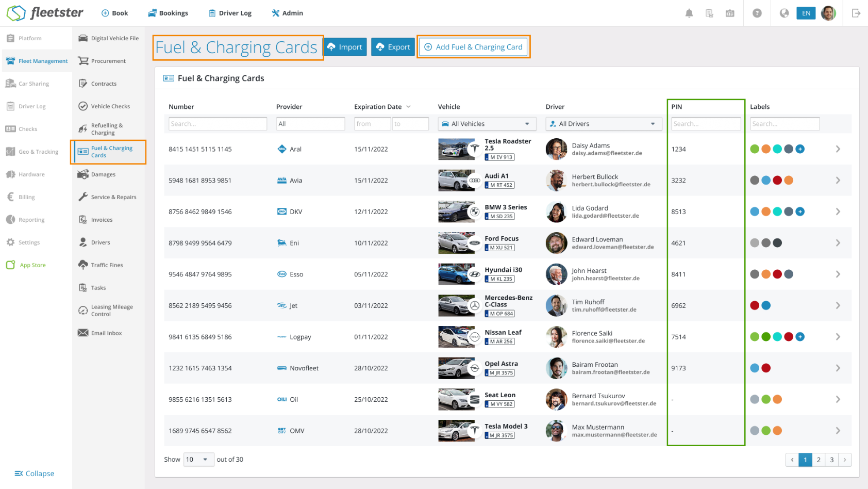
Task: Open the Driver Log top menu
Action: pyautogui.click(x=230, y=13)
